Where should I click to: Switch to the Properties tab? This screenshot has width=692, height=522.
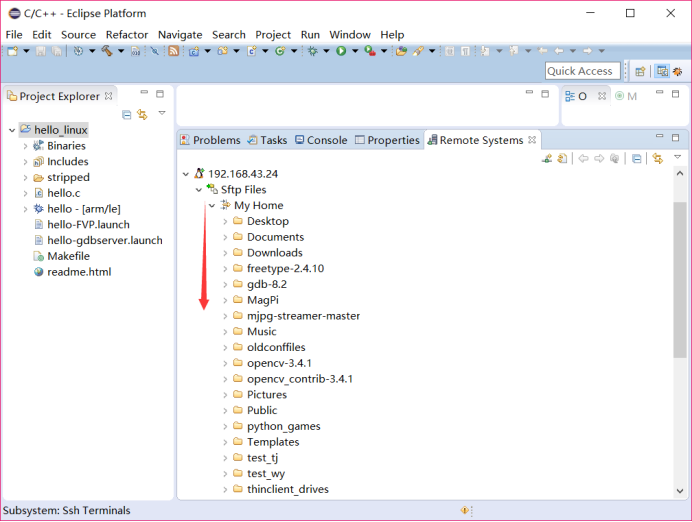(x=387, y=140)
